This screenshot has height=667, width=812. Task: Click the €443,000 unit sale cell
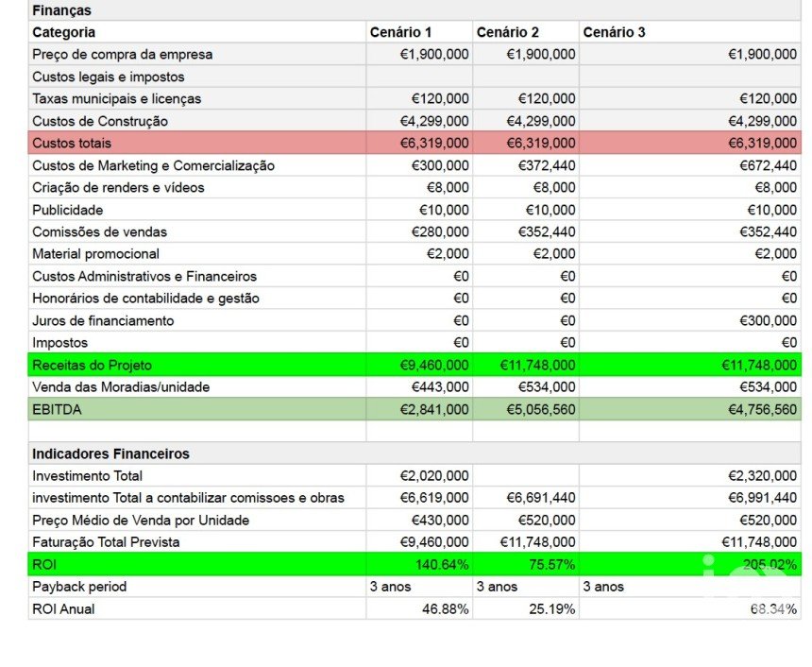click(440, 387)
